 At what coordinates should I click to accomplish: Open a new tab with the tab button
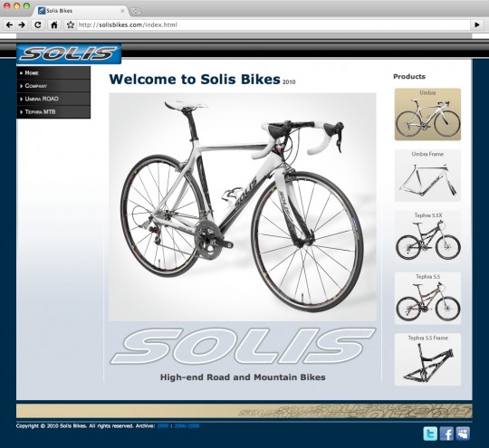tap(136, 11)
